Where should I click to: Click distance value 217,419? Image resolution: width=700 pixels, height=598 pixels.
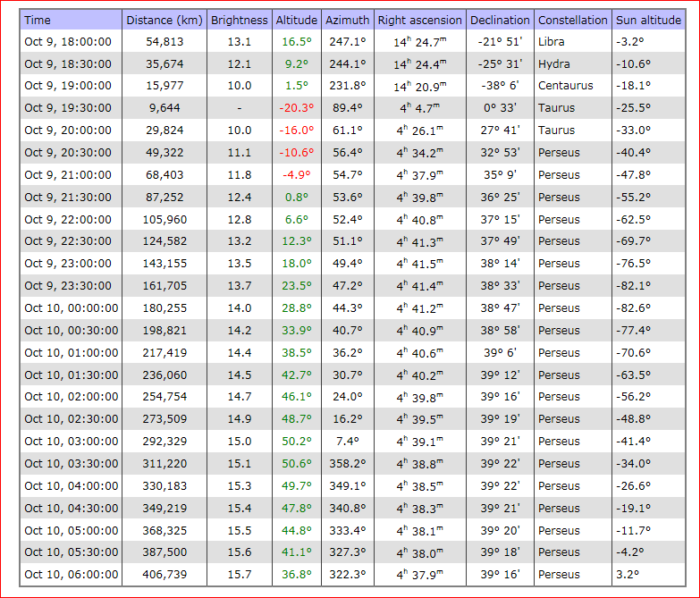coord(164,352)
